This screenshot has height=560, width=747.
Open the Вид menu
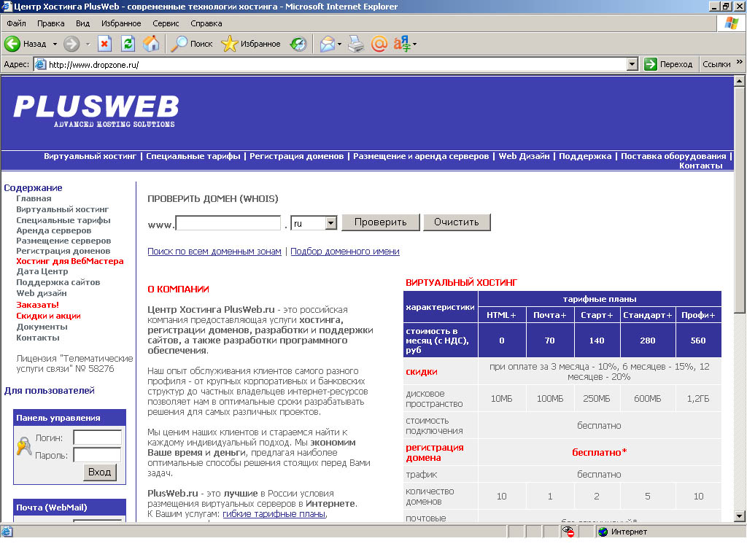coord(83,23)
